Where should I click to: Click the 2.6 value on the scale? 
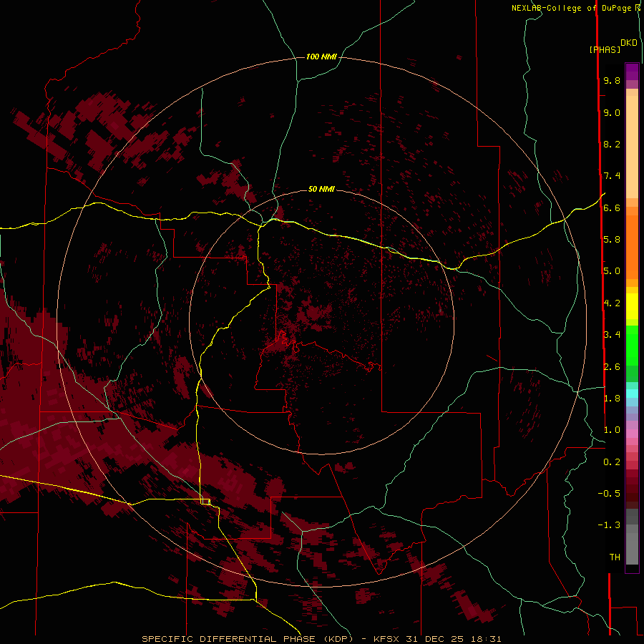(612, 367)
